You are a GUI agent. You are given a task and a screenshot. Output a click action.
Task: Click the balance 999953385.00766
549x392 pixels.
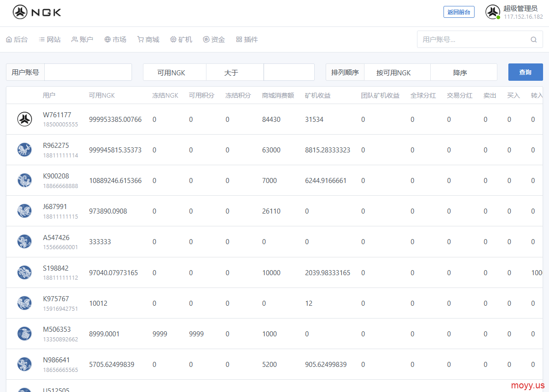116,120
